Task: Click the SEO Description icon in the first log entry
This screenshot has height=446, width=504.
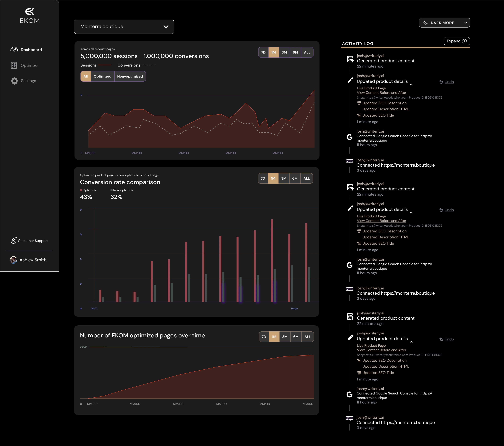Action: [x=359, y=103]
